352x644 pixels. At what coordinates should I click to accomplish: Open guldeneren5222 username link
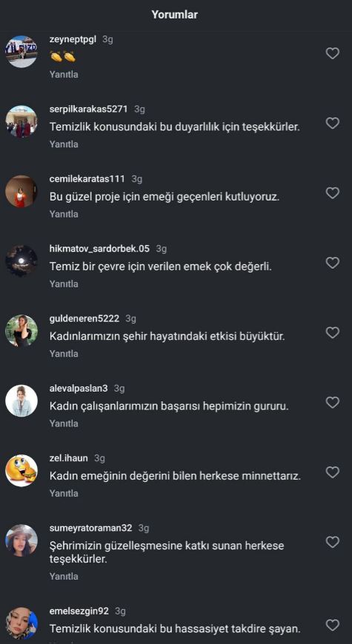(84, 318)
